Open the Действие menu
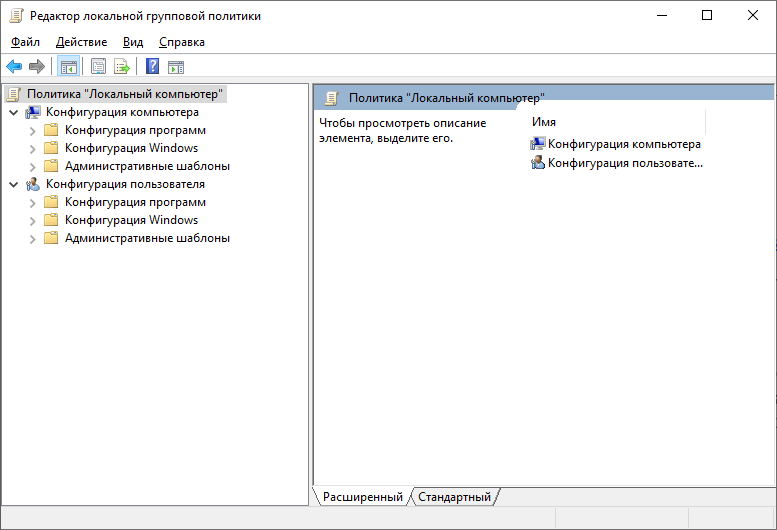Viewport: 777px width, 530px height. coord(81,42)
